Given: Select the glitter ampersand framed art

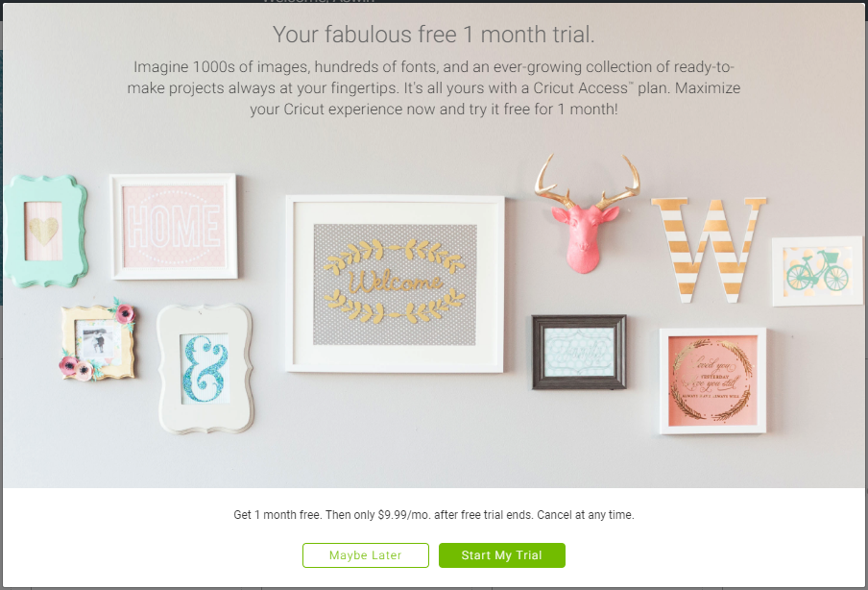Looking at the screenshot, I should pos(205,368).
